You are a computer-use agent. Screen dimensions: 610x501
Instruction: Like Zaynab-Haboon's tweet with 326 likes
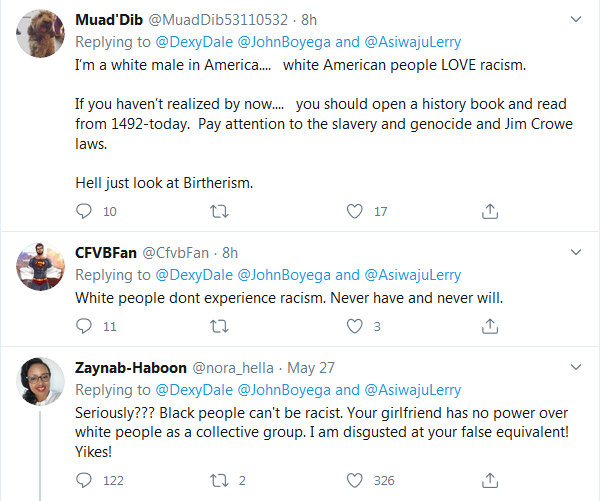coord(354,480)
